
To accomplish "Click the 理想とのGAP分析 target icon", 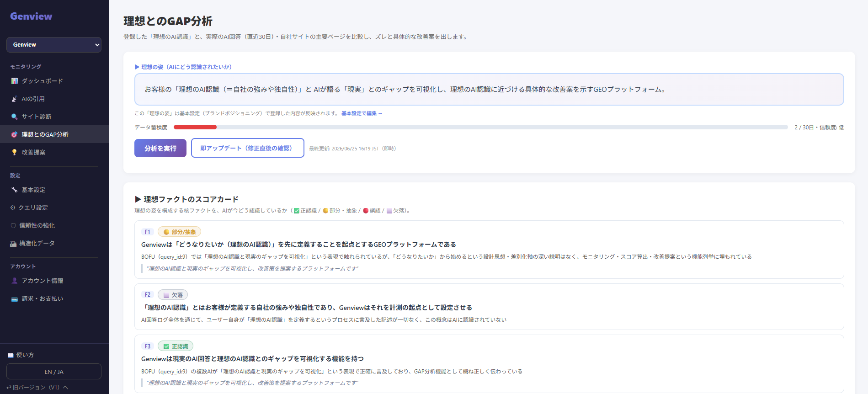I will point(15,134).
